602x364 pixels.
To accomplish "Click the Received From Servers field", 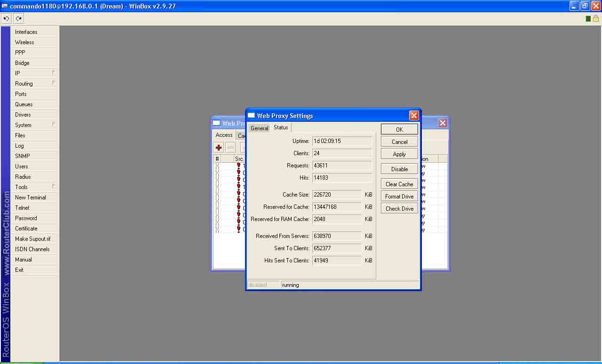I will pos(337,236).
